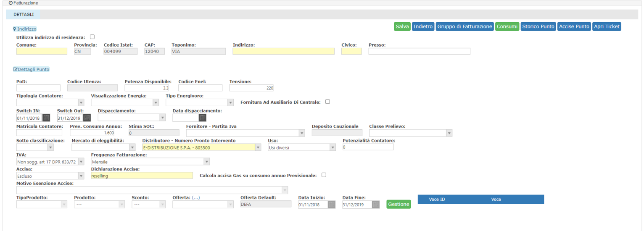Open calendar picker for Switch IN date
The width and height of the screenshot is (644, 231).
coord(46,118)
